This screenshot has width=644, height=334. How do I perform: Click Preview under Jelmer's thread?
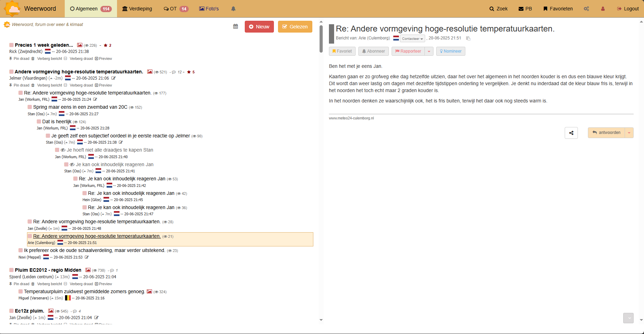coord(104,85)
